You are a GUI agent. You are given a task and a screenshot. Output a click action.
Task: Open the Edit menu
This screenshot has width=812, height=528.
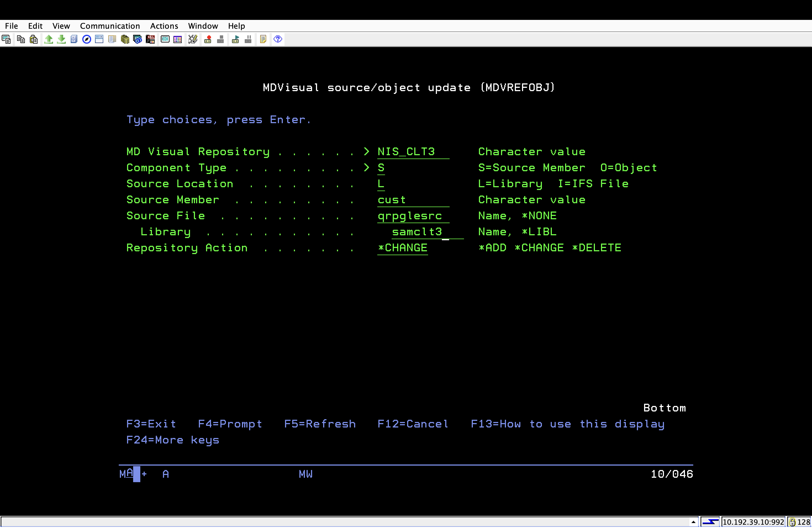[x=35, y=26]
